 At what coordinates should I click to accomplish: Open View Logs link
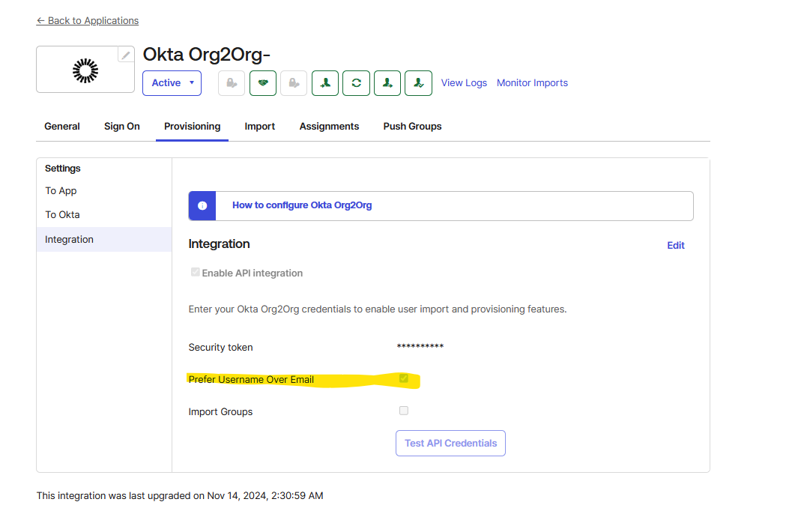464,83
